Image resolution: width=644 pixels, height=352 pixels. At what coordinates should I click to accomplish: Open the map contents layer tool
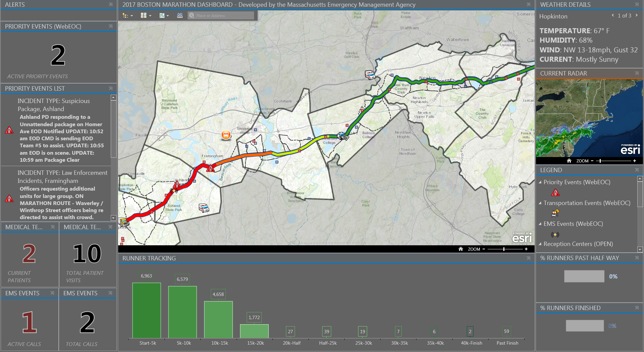tap(125, 15)
